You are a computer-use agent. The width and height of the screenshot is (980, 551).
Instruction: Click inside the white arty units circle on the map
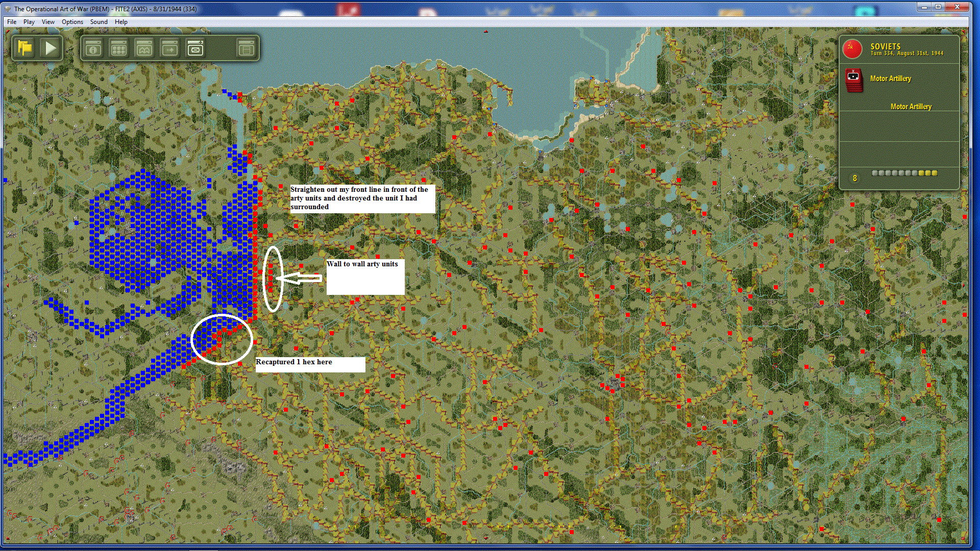pos(273,279)
